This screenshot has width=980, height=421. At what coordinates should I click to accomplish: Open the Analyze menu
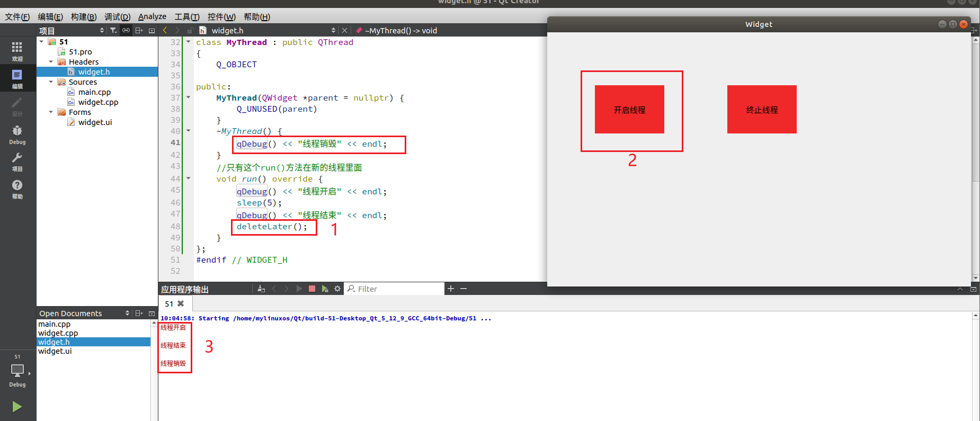point(152,17)
